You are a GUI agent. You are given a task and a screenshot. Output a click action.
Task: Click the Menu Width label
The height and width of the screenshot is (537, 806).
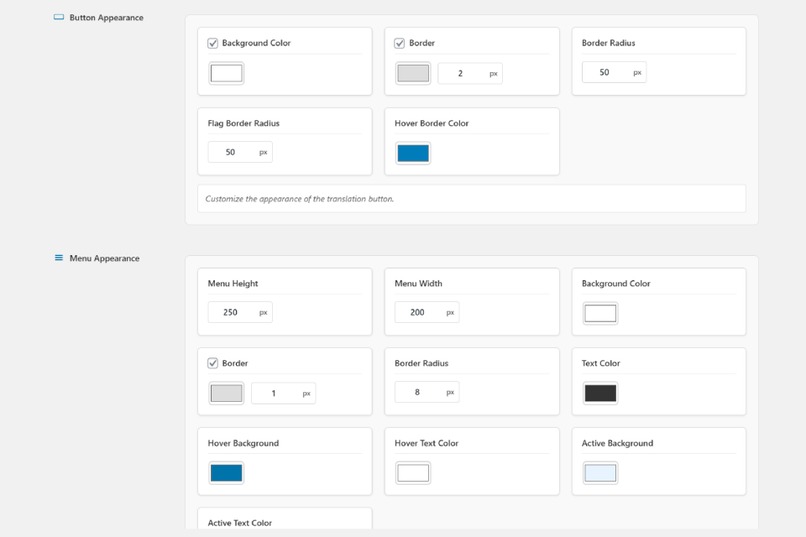418,284
